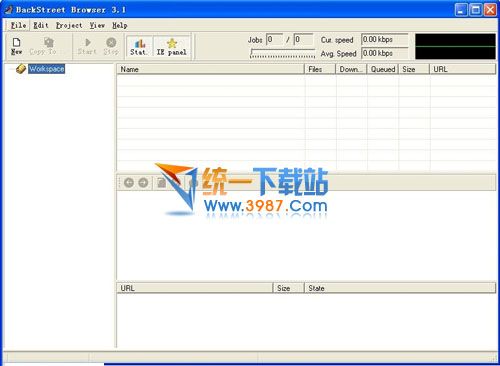
Task: Click the Jobs progress bar
Action: 283,53
